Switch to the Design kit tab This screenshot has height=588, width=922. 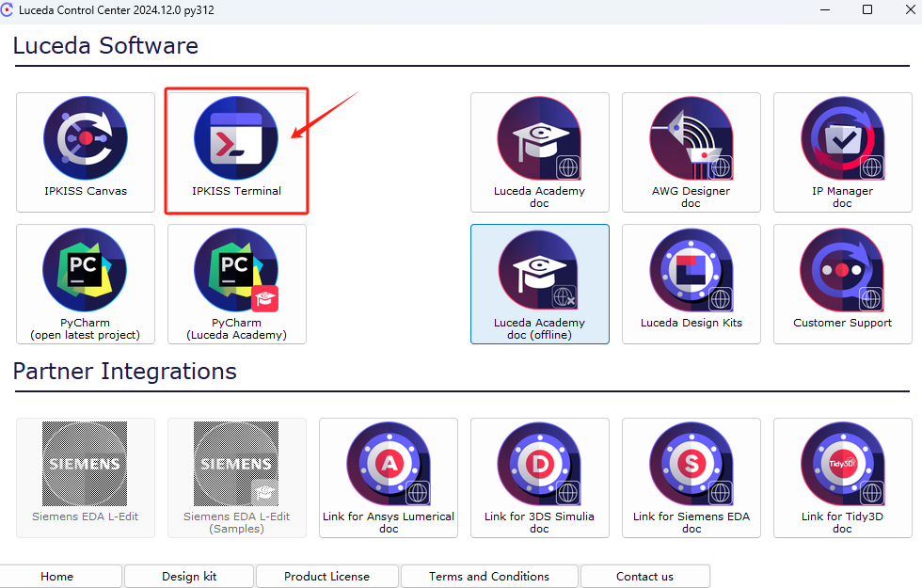(x=189, y=576)
